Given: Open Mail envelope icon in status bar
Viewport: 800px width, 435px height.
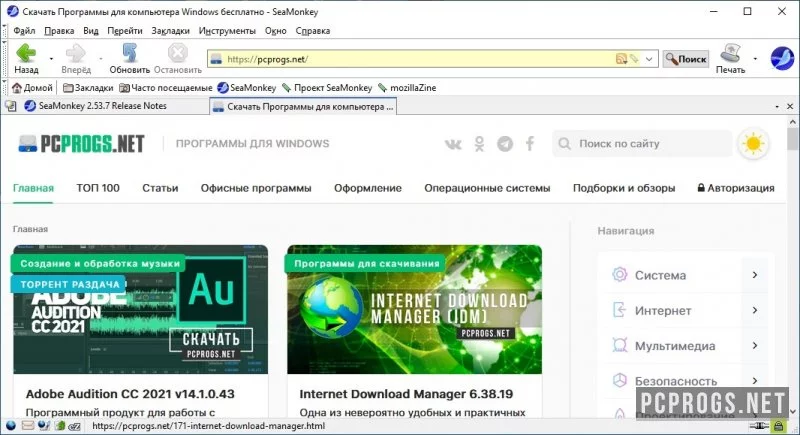Looking at the screenshot, I should [28, 425].
